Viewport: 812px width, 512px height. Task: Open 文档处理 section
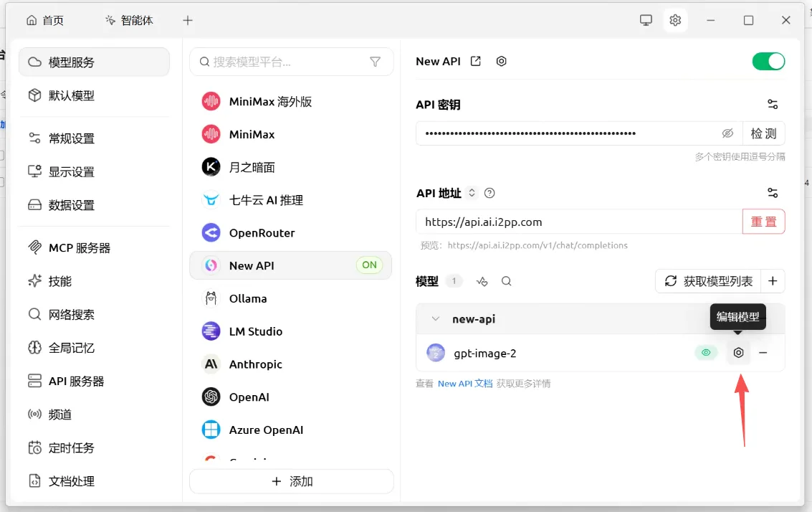(x=95, y=481)
